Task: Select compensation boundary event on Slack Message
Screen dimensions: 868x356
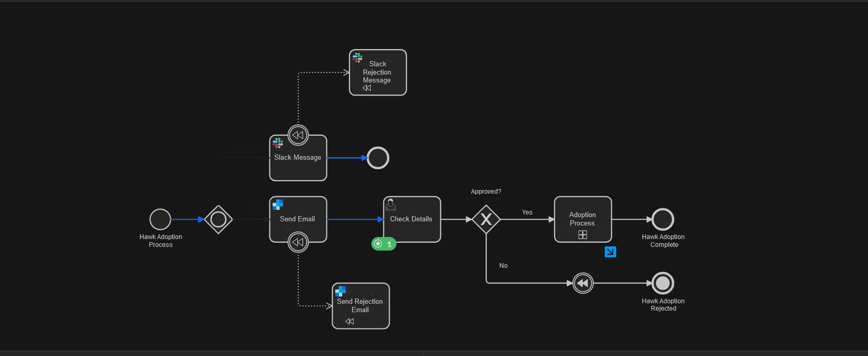Action: (x=298, y=135)
